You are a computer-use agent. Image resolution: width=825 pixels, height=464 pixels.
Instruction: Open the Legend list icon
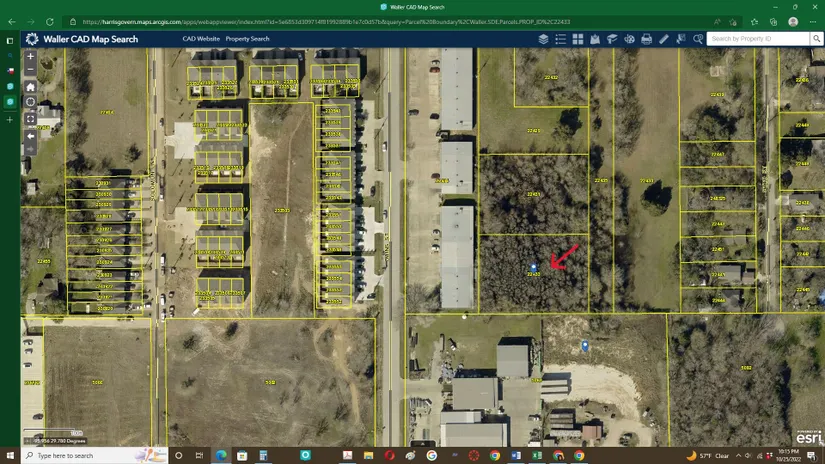(x=561, y=39)
